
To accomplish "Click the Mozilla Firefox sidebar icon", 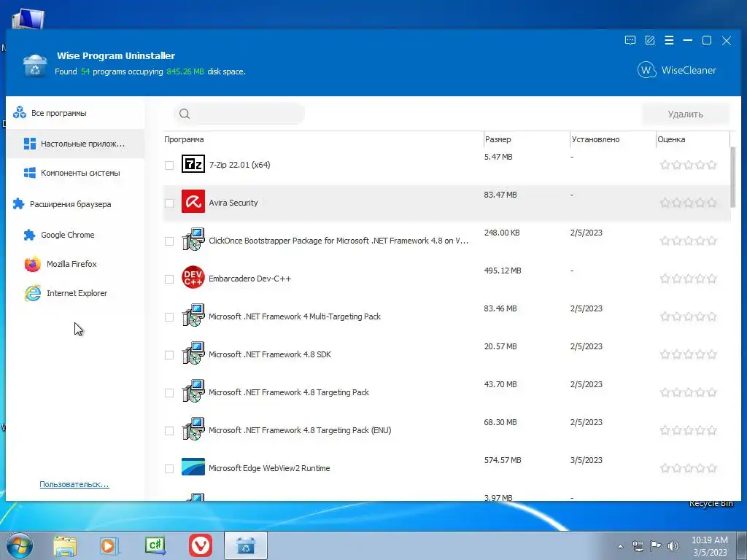I will pyautogui.click(x=32, y=264).
